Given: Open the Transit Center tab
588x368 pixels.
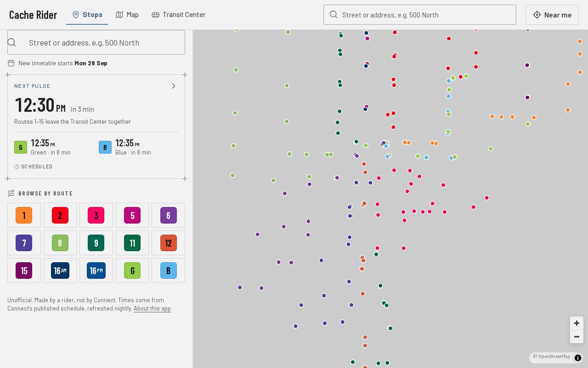Looking at the screenshot, I should click(178, 15).
